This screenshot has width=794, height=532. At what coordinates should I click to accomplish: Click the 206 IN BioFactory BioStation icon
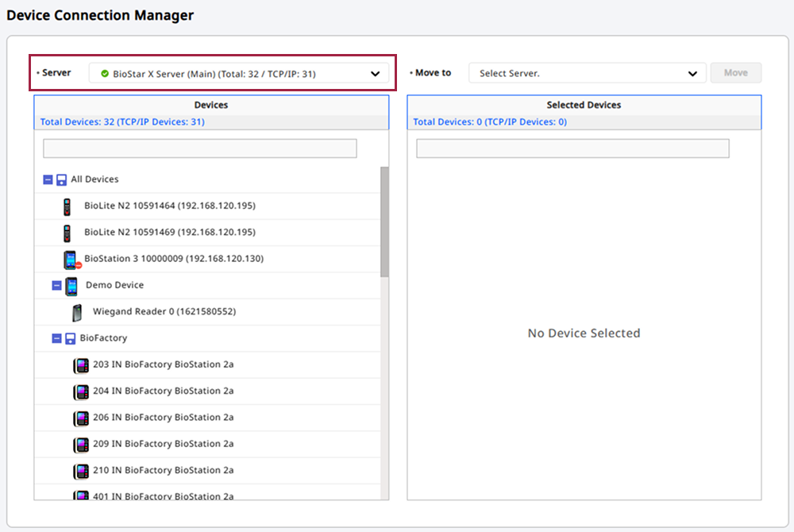[x=81, y=418]
